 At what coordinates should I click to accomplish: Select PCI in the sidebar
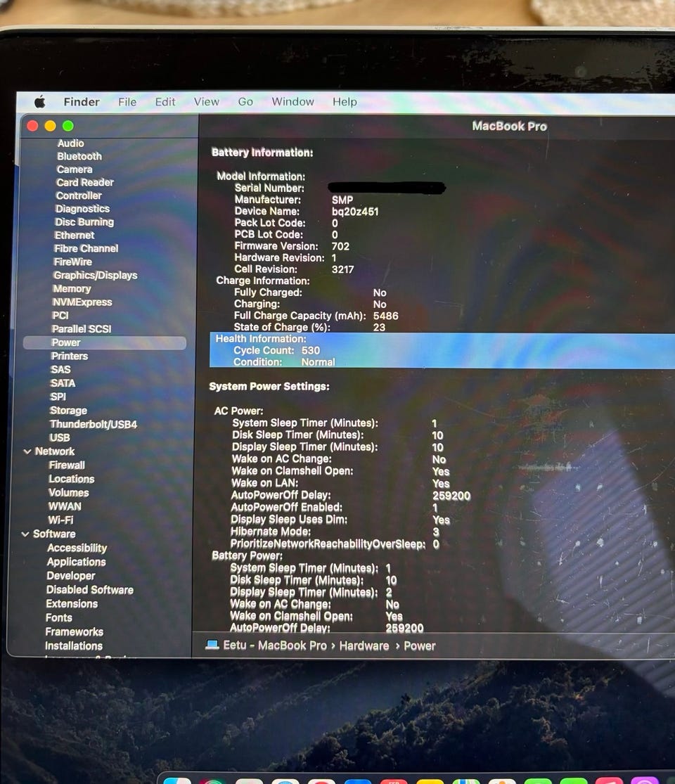pos(60,316)
